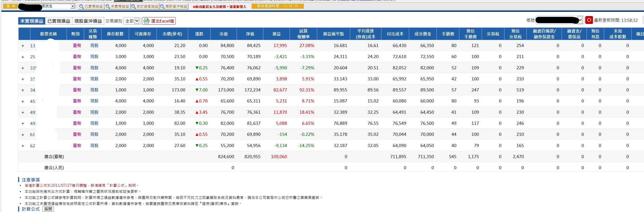The height and width of the screenshot is (212, 644).
Task: Expand the first stock row starting with 13
Action: (x=23, y=46)
